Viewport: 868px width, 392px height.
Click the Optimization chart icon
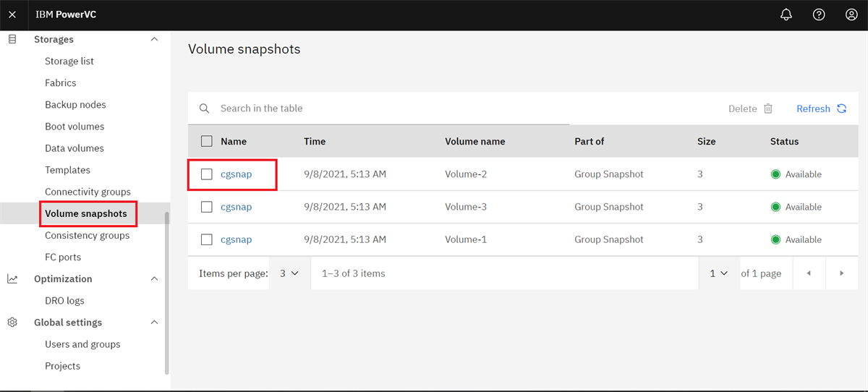[12, 279]
